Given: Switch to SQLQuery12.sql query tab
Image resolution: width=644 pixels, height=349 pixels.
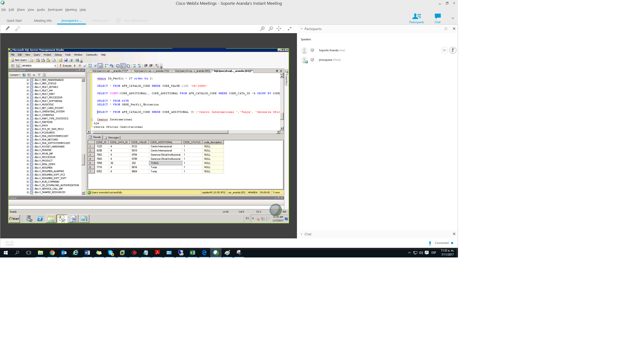Looking at the screenshot, I should point(110,71).
